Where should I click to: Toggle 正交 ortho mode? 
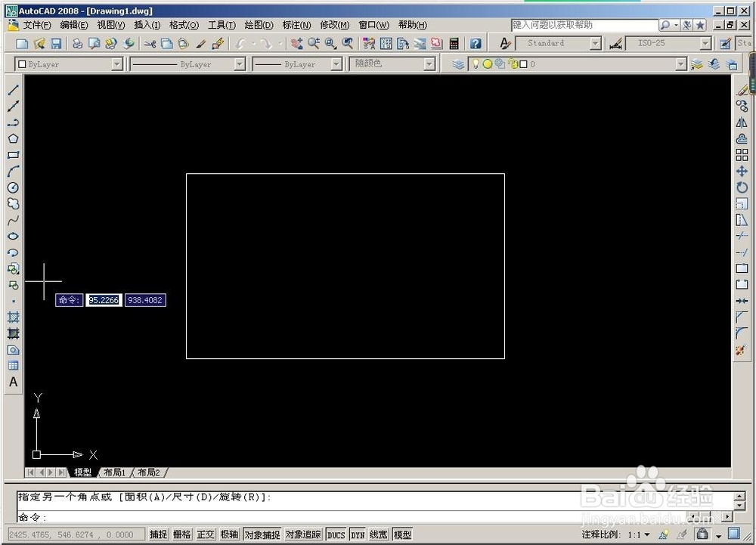[x=206, y=534]
